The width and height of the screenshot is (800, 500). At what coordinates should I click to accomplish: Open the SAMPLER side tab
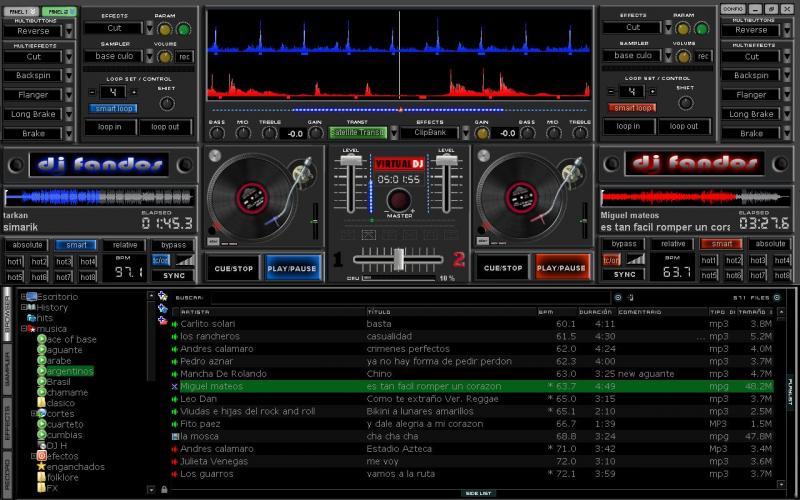click(7, 368)
